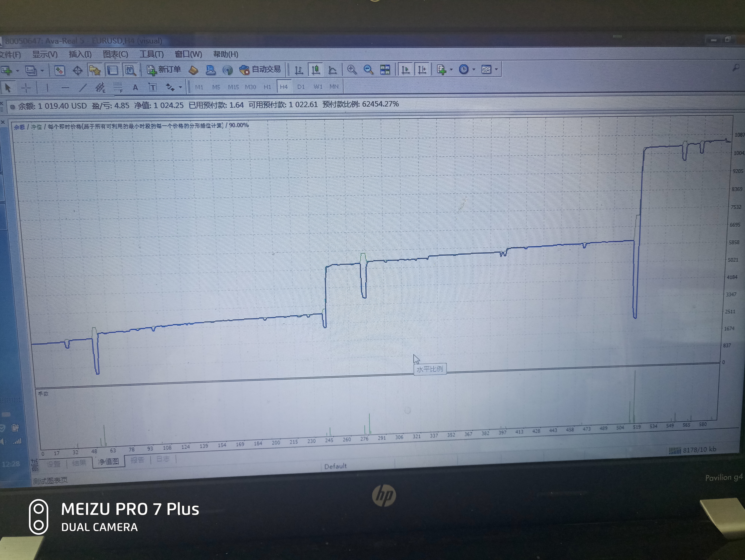Click the tile windows icon
The width and height of the screenshot is (745, 560).
pyautogui.click(x=385, y=70)
